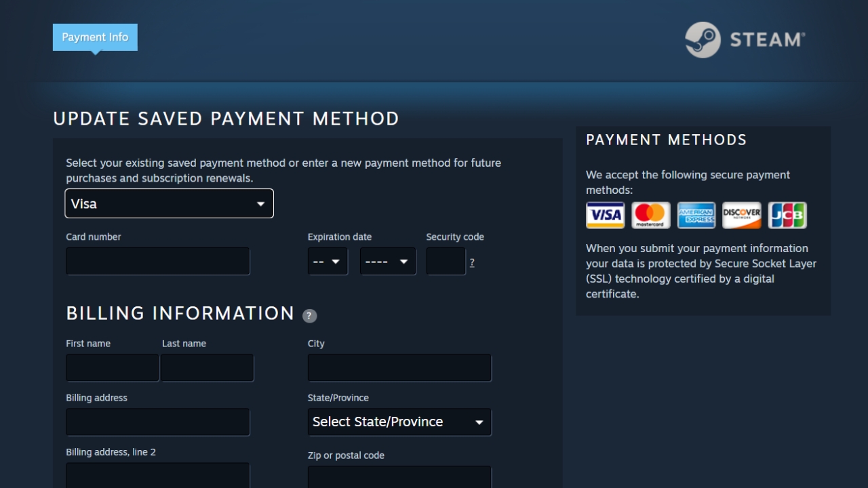
Task: Select the City input field
Action: [x=399, y=367]
